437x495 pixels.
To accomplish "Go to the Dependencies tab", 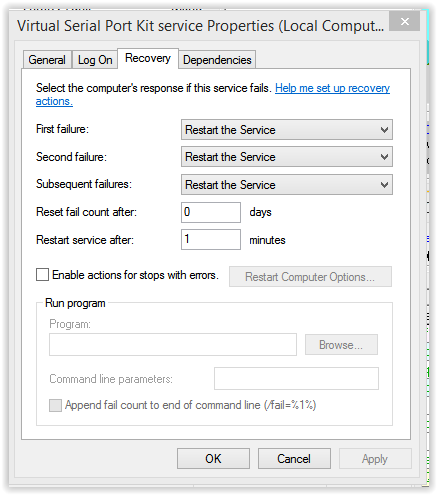I will pyautogui.click(x=217, y=60).
